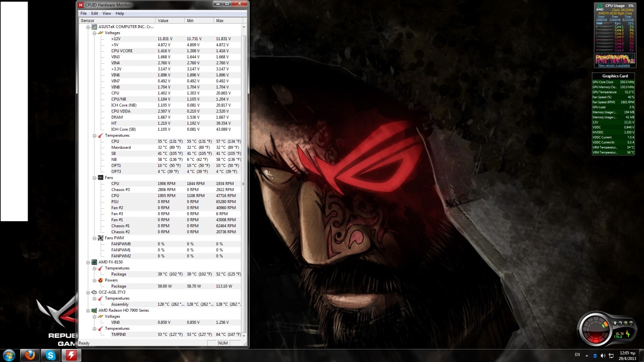
Task: Click the Graphics Card gadget title
Action: coord(615,76)
